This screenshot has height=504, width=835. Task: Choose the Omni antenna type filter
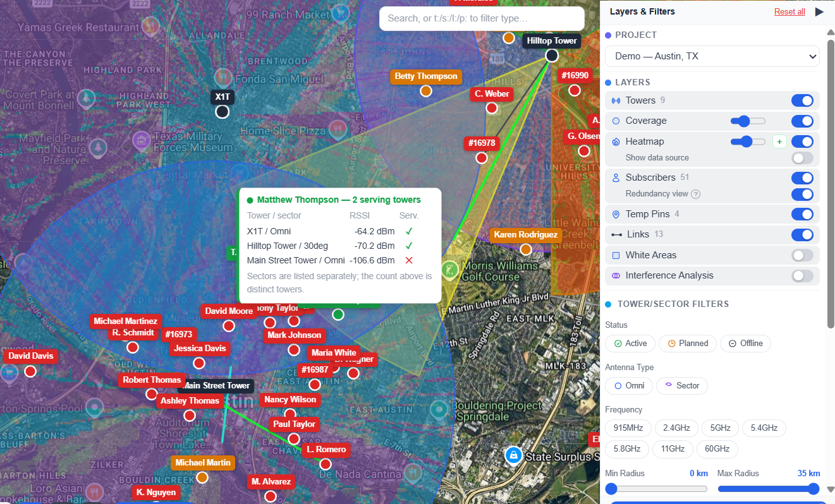628,386
